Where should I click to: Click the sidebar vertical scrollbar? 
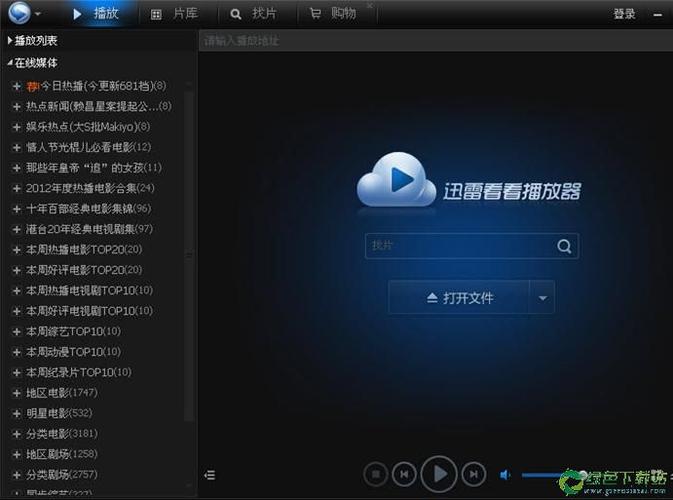188,258
